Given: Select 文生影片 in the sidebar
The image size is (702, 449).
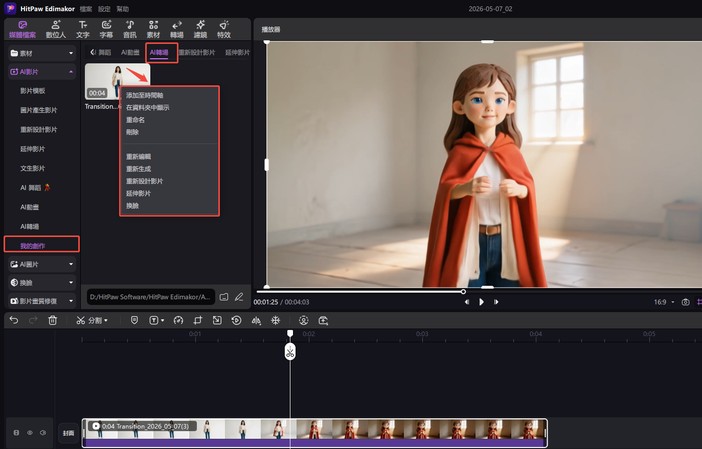Looking at the screenshot, I should click(x=33, y=168).
